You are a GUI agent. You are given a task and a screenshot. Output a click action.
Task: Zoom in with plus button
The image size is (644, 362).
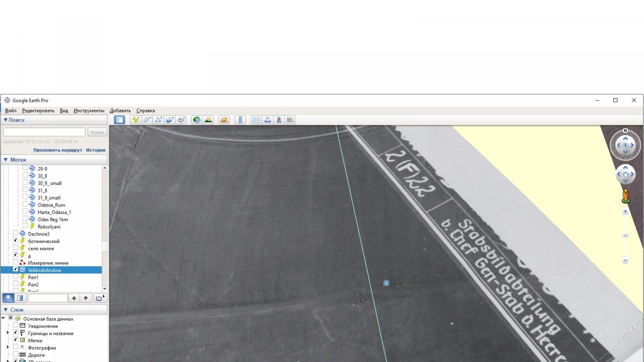[x=625, y=212]
